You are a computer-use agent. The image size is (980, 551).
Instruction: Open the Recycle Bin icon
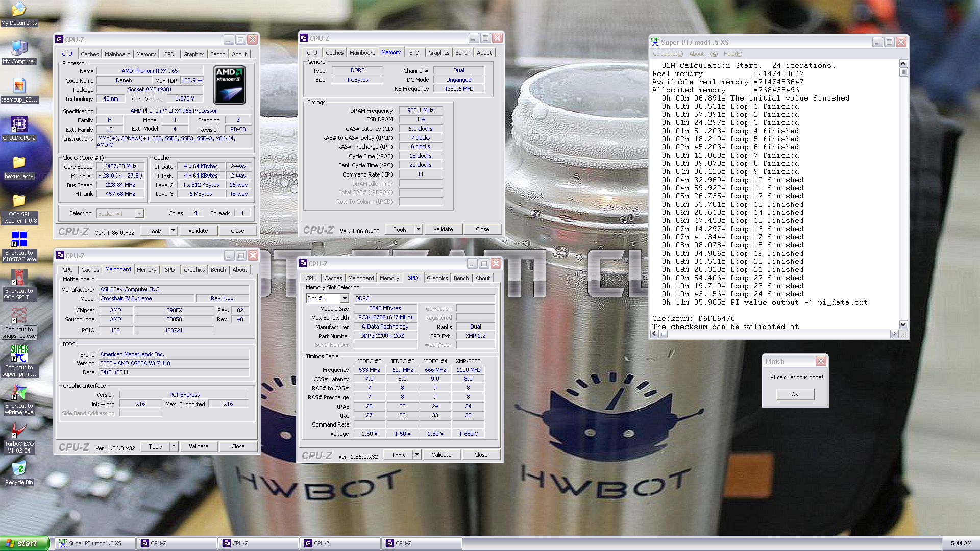19,473
